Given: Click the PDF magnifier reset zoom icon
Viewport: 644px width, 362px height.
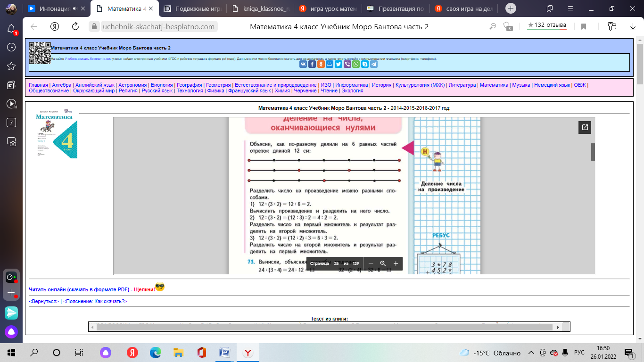Looking at the screenshot, I should coord(383,263).
